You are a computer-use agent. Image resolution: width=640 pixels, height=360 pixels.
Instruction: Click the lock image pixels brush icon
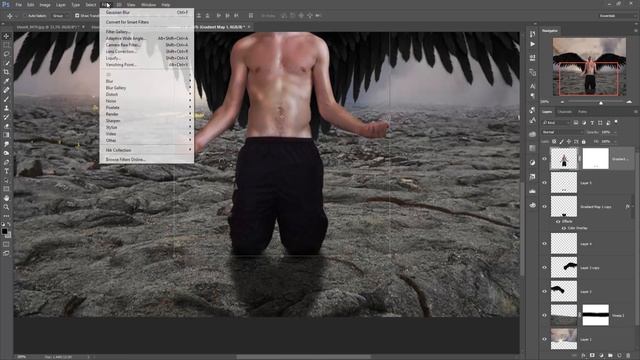pos(561,142)
